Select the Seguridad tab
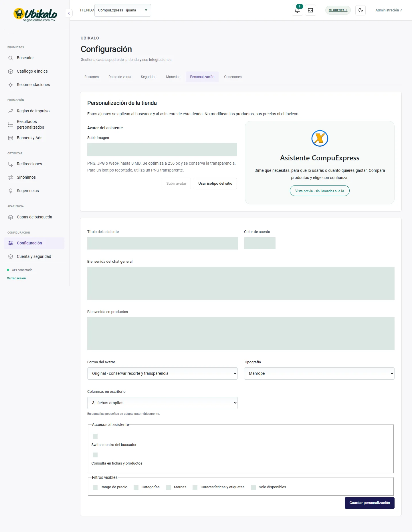This screenshot has width=412, height=532. [x=149, y=77]
